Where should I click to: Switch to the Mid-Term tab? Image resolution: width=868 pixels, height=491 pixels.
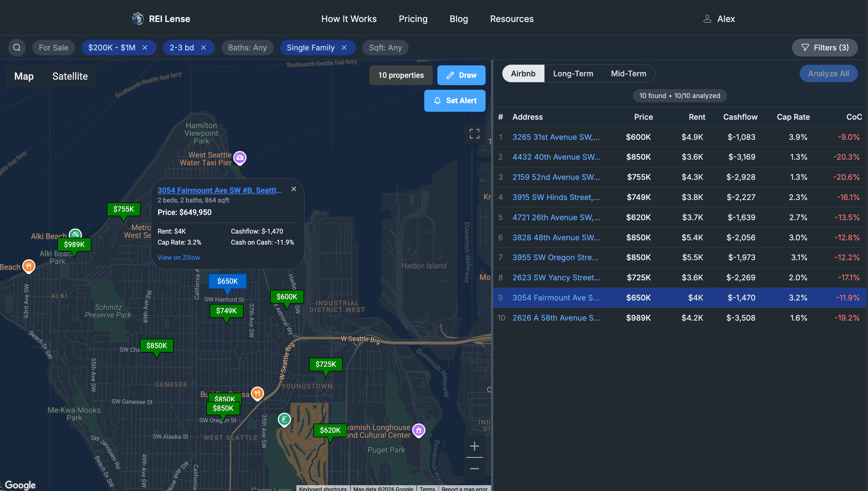click(x=628, y=73)
